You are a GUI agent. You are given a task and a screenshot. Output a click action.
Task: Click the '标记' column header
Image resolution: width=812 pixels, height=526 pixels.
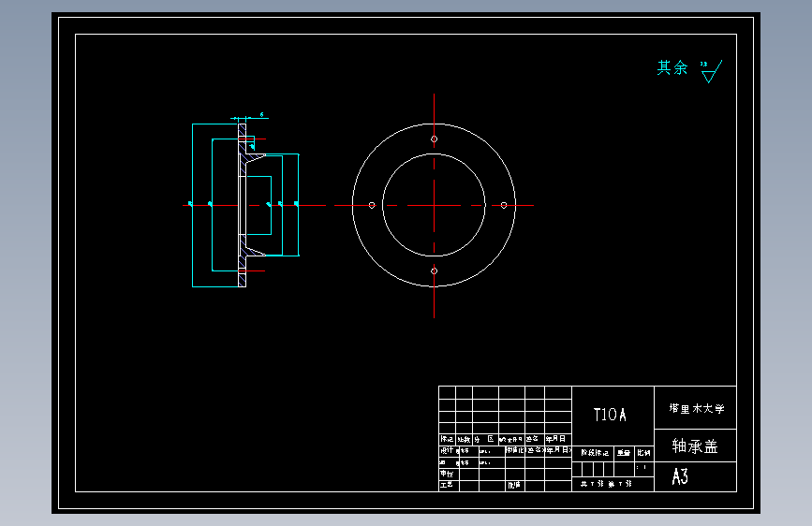447,439
